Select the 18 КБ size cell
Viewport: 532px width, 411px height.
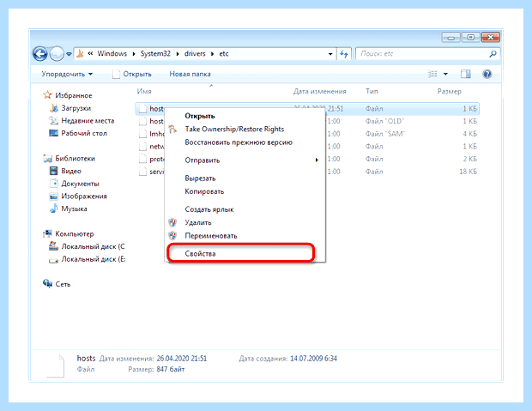pyautogui.click(x=468, y=172)
